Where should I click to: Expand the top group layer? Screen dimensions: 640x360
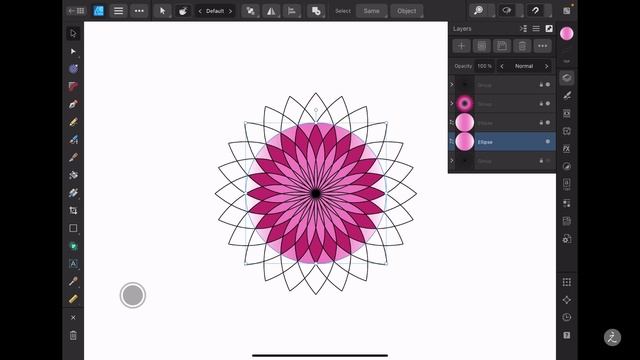click(452, 85)
